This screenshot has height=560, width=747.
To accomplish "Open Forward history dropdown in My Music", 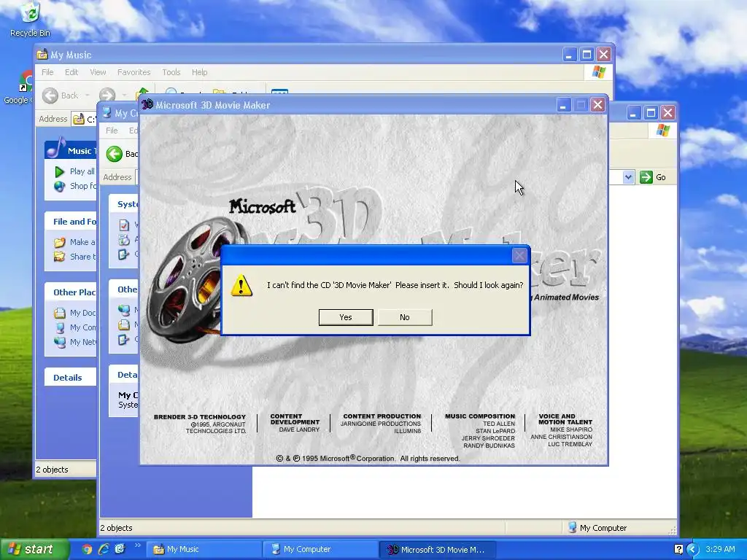I will (x=125, y=96).
